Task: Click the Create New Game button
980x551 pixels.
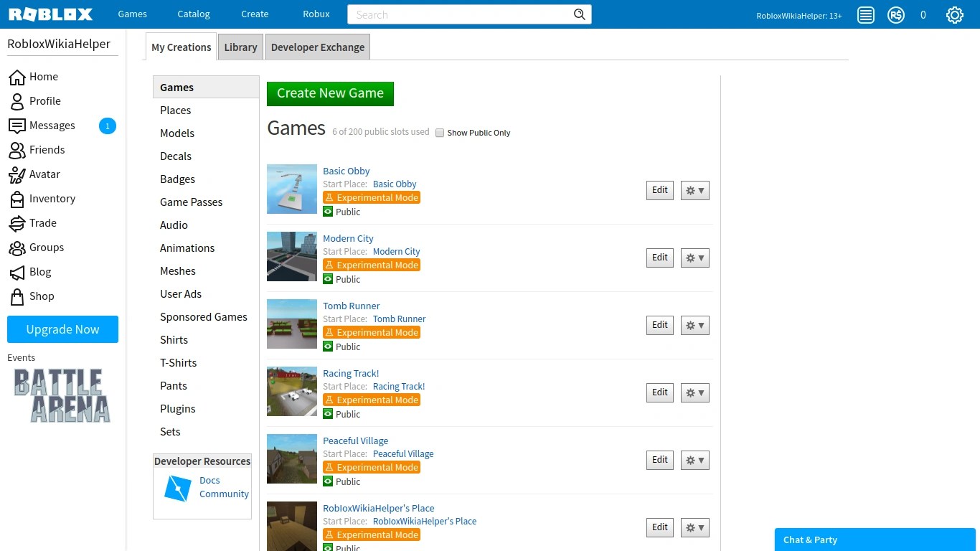Action: click(x=330, y=93)
